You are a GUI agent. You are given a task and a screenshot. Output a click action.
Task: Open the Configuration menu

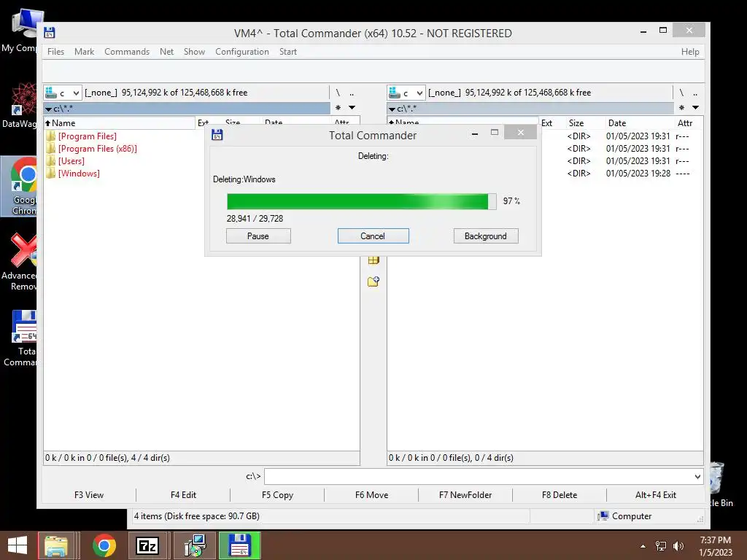pos(242,52)
